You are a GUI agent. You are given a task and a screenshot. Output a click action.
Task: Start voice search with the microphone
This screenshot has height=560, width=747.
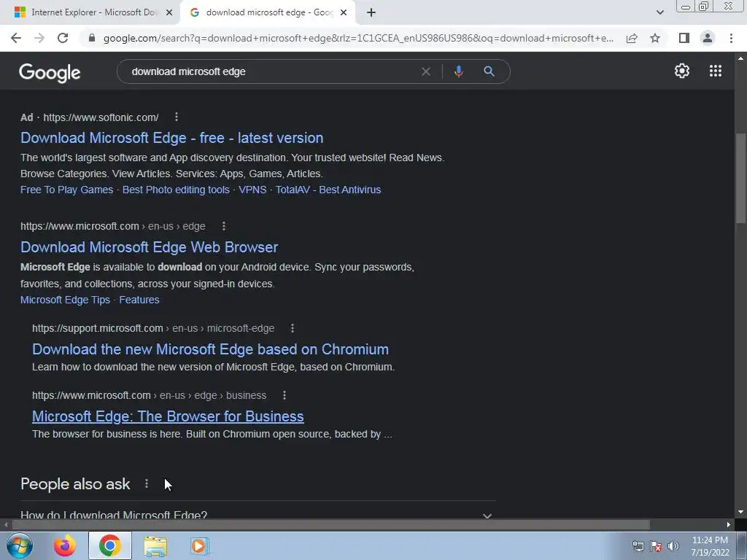point(458,71)
